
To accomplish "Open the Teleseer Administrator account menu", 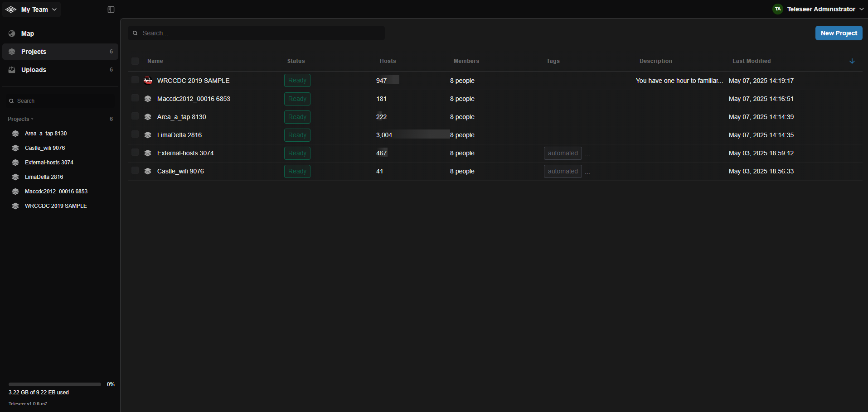I will 819,9.
